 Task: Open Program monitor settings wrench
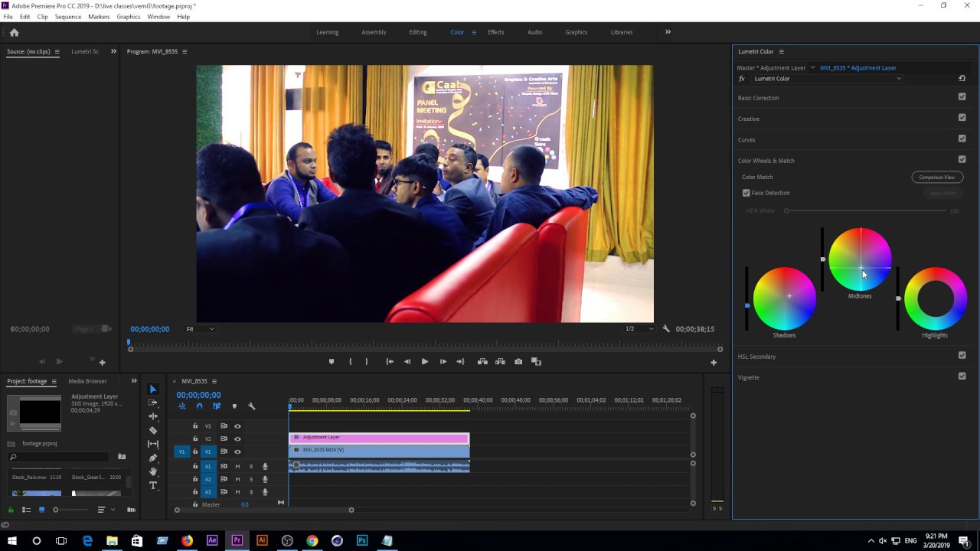click(666, 329)
